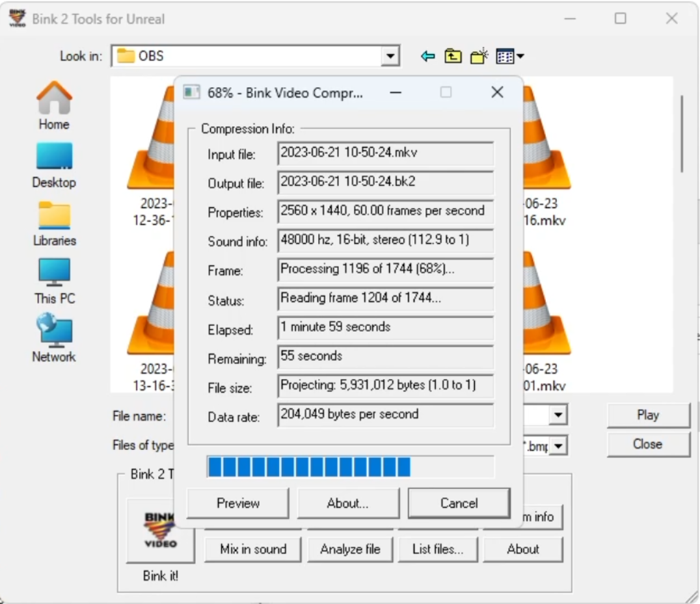Image resolution: width=700 pixels, height=604 pixels.
Task: Open the List files... button
Action: click(438, 549)
